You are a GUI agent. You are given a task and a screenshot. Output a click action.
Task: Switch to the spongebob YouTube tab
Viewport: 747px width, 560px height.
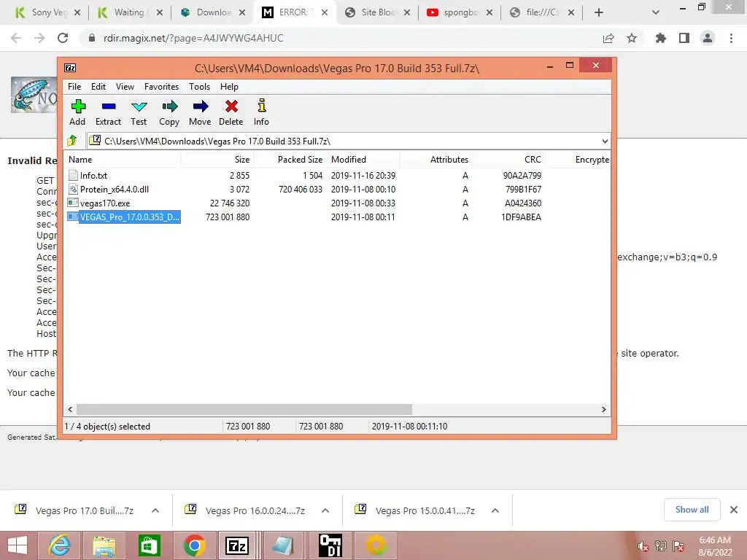tap(460, 12)
